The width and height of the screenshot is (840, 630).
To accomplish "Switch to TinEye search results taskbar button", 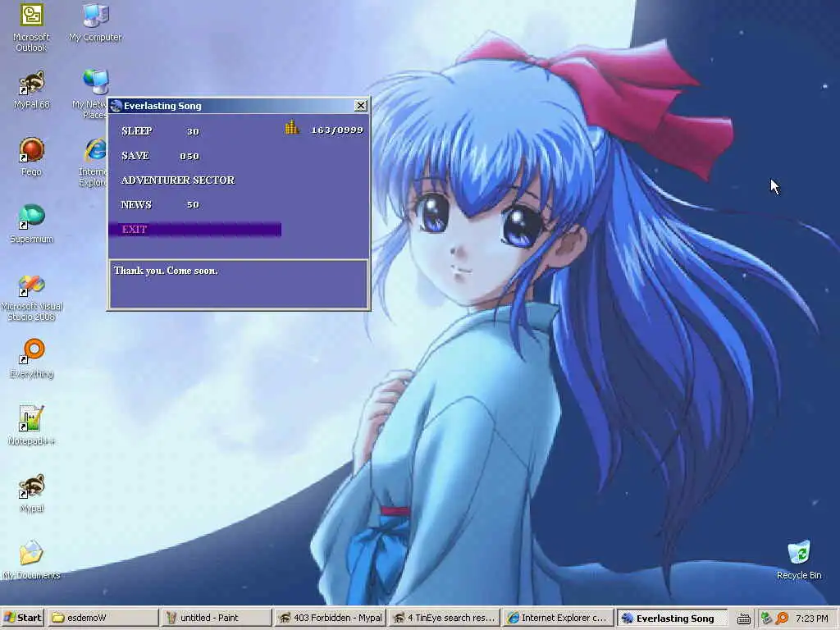I will 444,618.
